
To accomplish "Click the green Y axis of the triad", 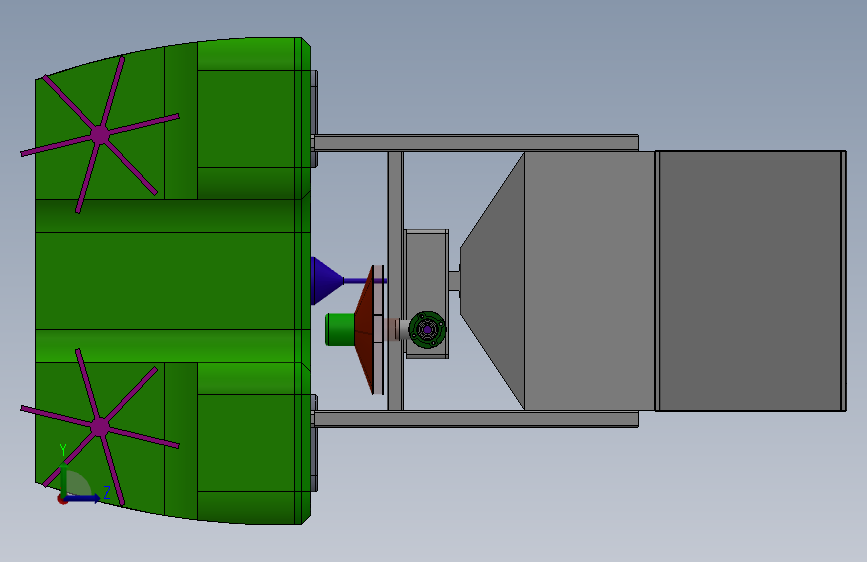I will point(64,481).
